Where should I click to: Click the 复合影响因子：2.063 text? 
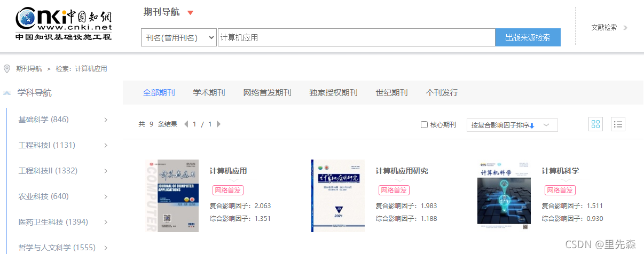[240, 205]
